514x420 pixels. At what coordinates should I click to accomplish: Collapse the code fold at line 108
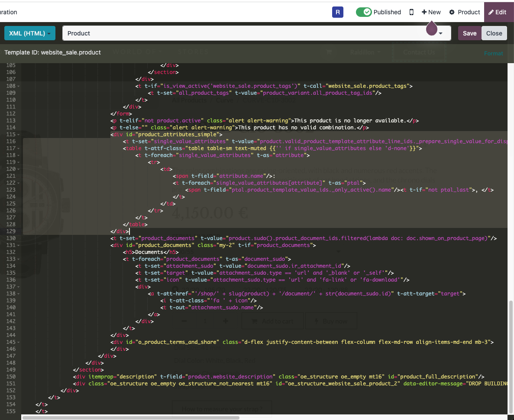point(18,86)
